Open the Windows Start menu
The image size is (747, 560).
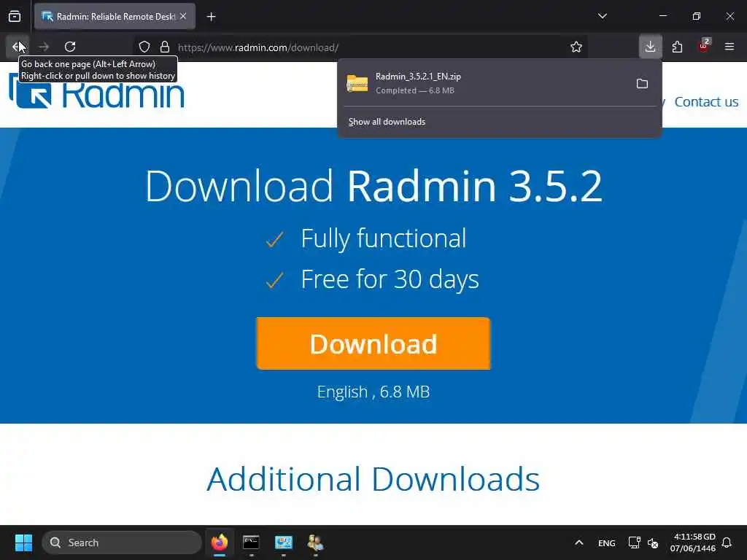coord(23,542)
